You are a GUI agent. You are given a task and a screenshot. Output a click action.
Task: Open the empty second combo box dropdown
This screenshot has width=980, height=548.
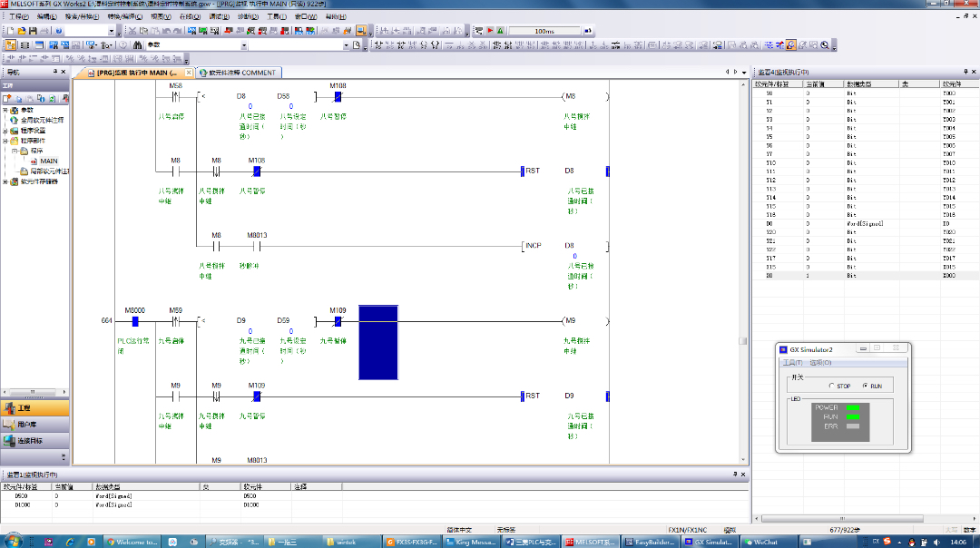coord(346,45)
